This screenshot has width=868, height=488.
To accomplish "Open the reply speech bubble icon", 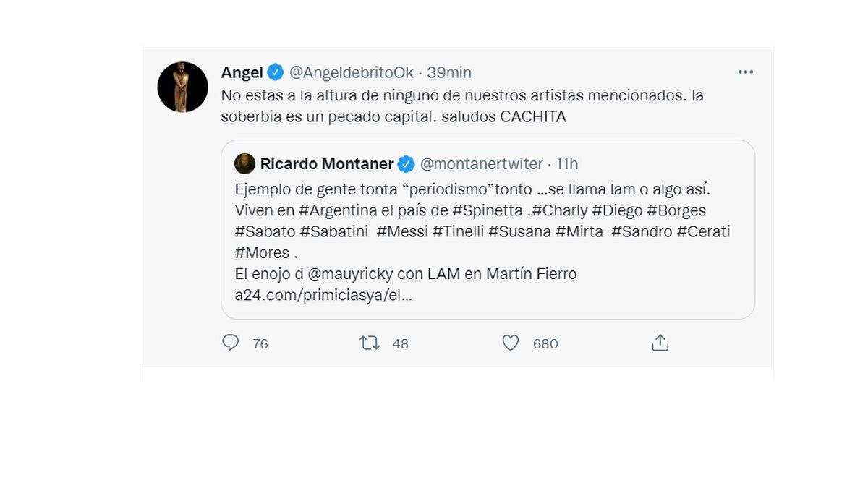I will [231, 343].
